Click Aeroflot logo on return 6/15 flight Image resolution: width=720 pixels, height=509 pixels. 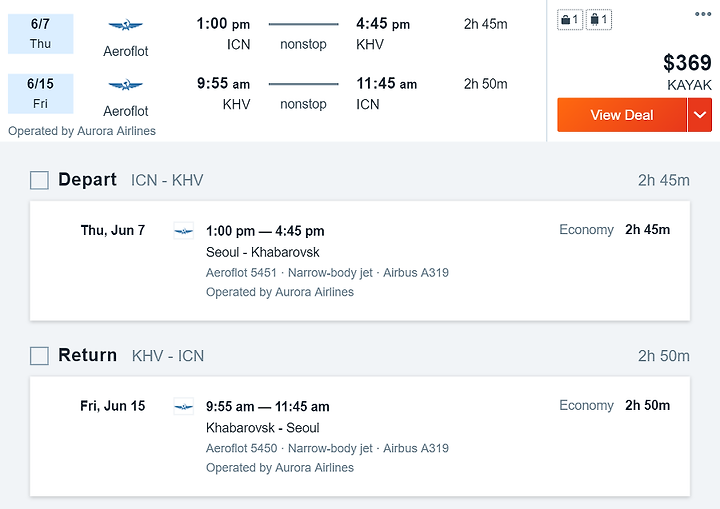coord(125,85)
